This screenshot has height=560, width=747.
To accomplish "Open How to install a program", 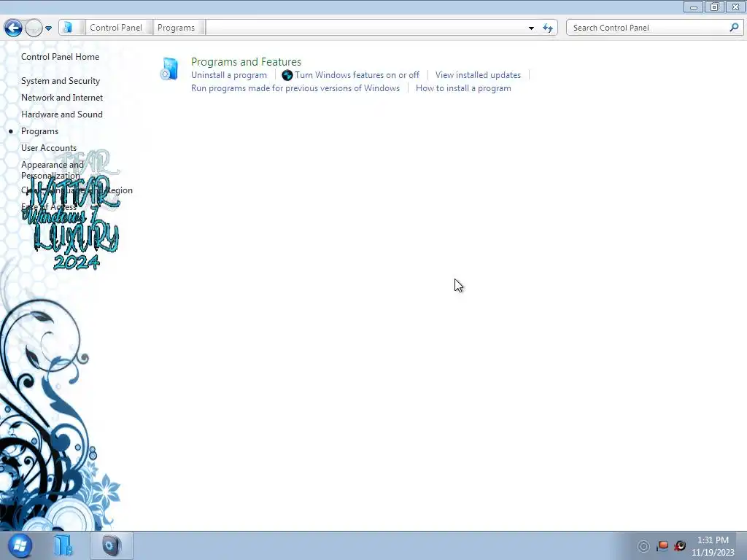I will (463, 88).
